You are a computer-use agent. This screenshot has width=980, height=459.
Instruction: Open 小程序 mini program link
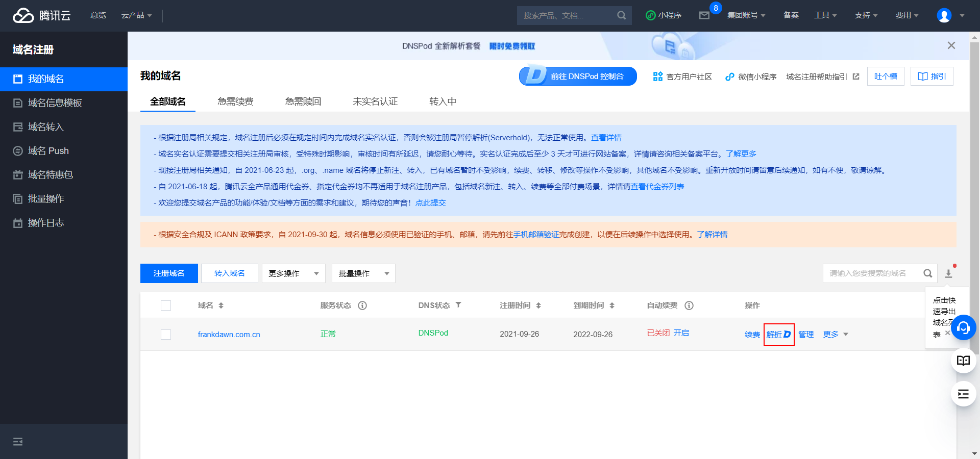(664, 15)
